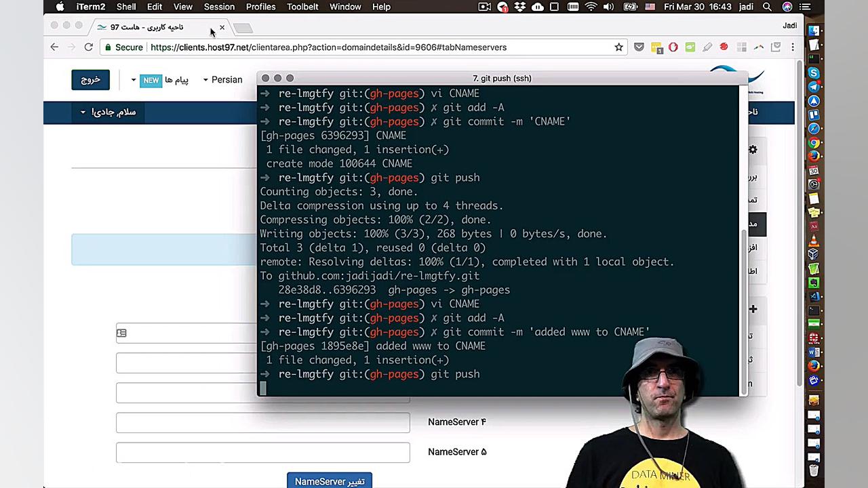This screenshot has height=488, width=868.
Task: Reload the host97 client area page
Action: click(x=88, y=47)
